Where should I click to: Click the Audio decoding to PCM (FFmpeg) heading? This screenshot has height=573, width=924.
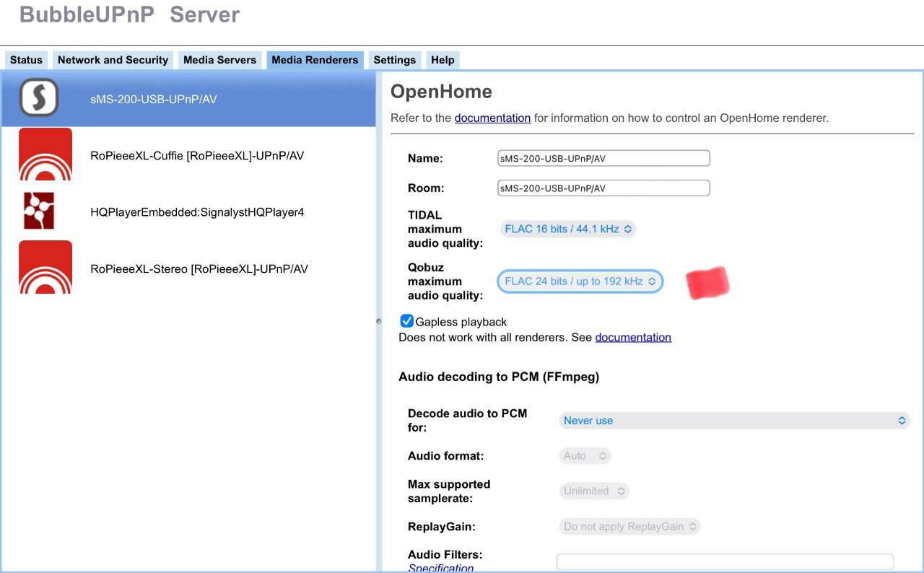499,376
